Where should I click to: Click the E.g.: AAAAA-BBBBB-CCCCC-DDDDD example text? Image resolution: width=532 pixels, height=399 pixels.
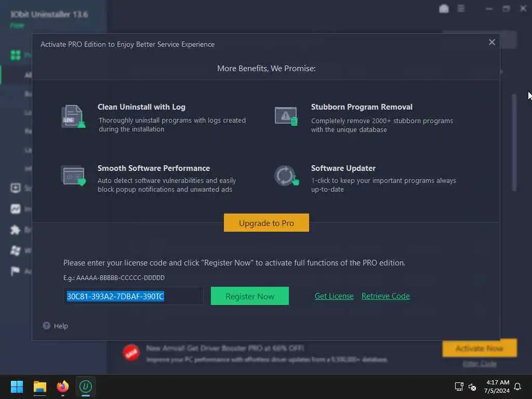(114, 277)
